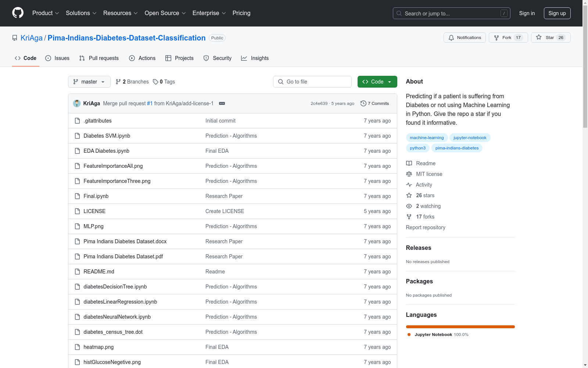
Task: Open the KriAga owner profile link
Action: coord(32,38)
